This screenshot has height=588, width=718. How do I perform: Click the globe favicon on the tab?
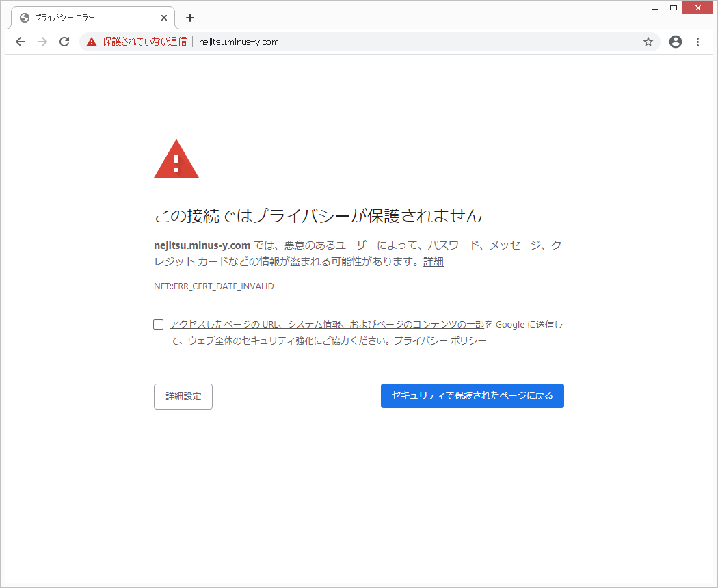pos(25,18)
